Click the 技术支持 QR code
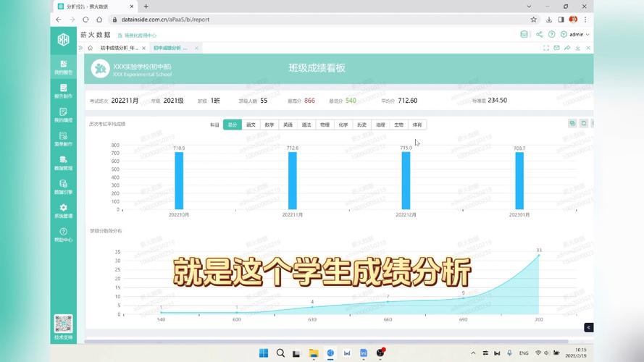The height and width of the screenshot is (362, 644). 63,324
